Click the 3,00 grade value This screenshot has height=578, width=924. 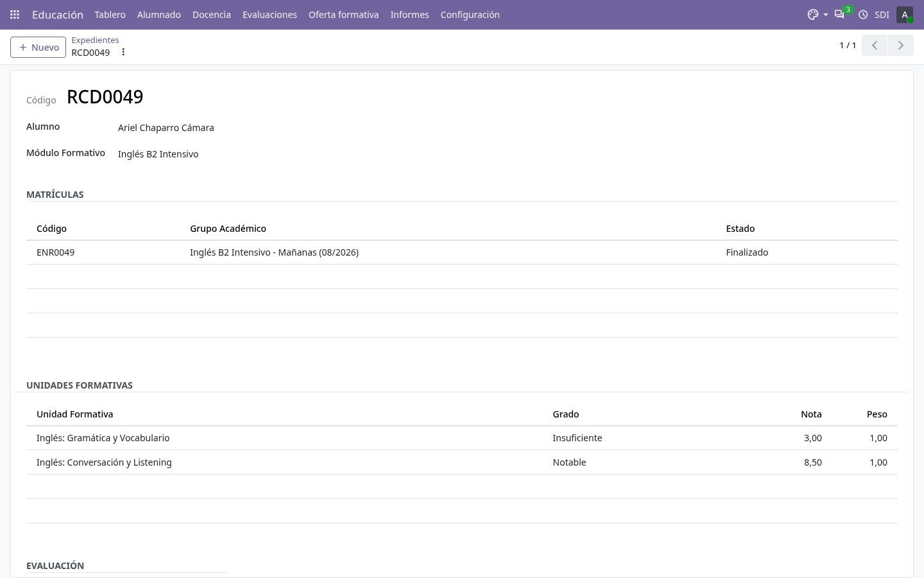click(812, 438)
